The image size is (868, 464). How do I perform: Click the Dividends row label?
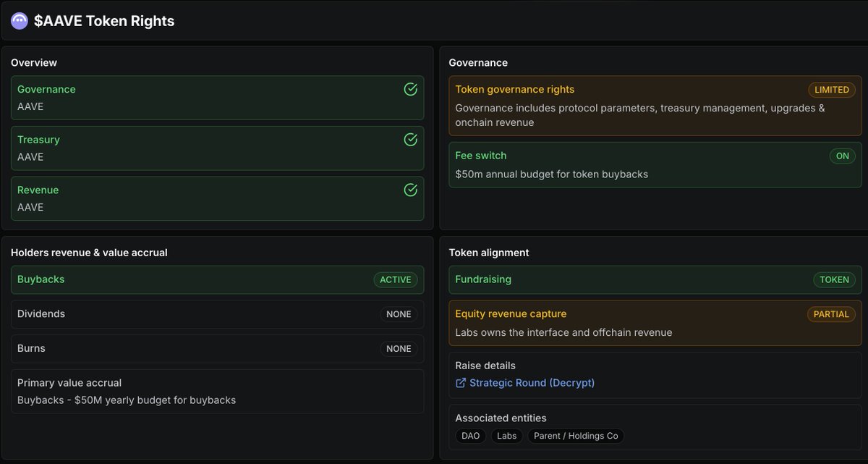(41, 314)
